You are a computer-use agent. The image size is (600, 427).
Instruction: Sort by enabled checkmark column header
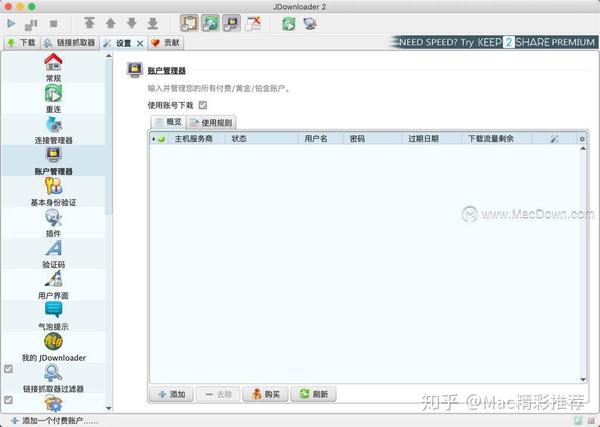coord(160,139)
